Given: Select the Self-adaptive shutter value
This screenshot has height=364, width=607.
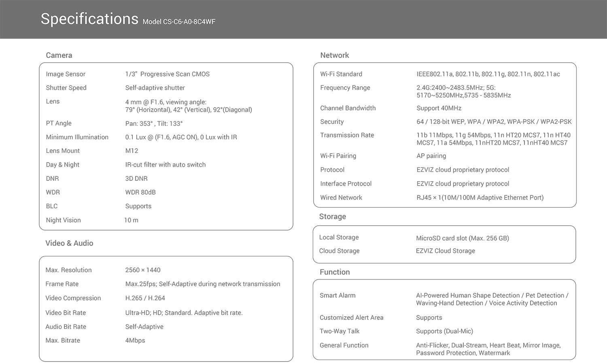Looking at the screenshot, I should click(155, 88).
